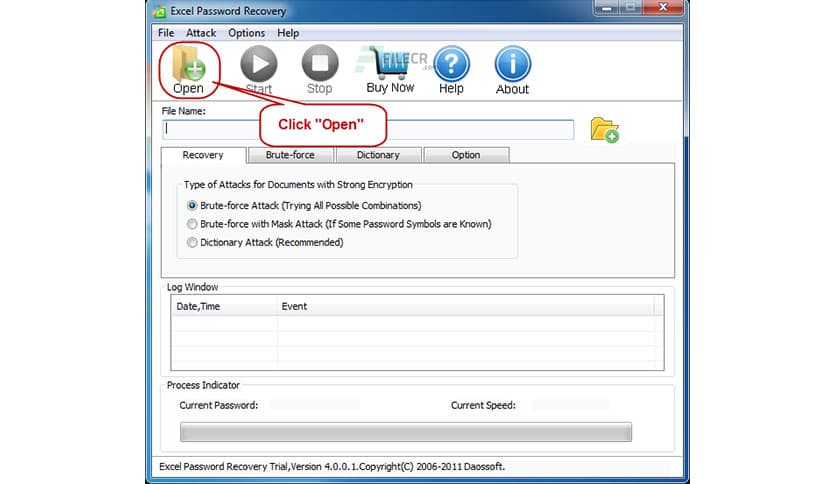Open the Options menu
This screenshot has width=836, height=484.
click(246, 33)
